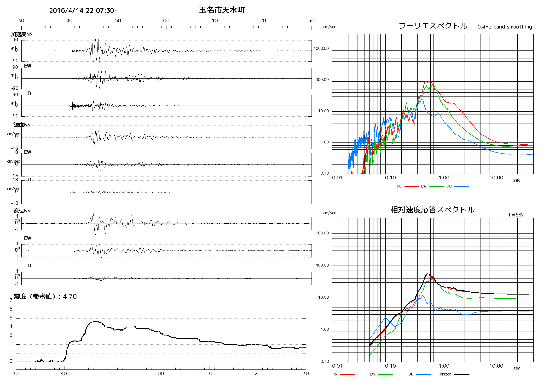Click the 速度NS waveform label
This screenshot has width=555, height=392.
tap(22, 125)
